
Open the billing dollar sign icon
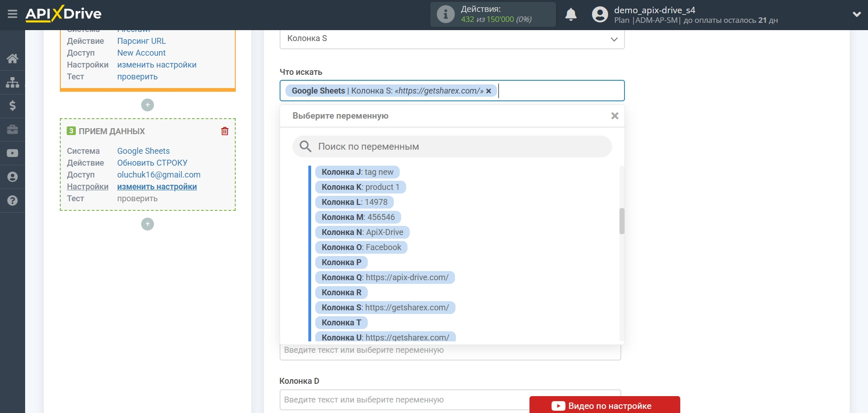[12, 106]
